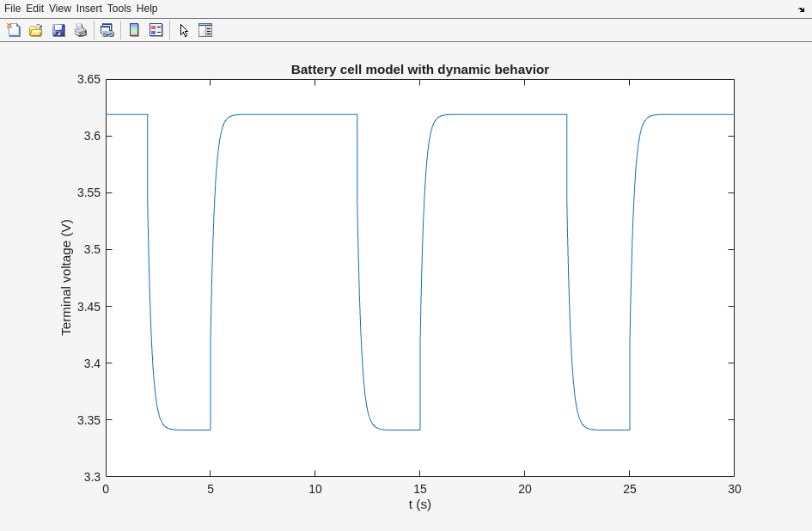Open the Help menu
This screenshot has height=531, width=812.
click(147, 9)
